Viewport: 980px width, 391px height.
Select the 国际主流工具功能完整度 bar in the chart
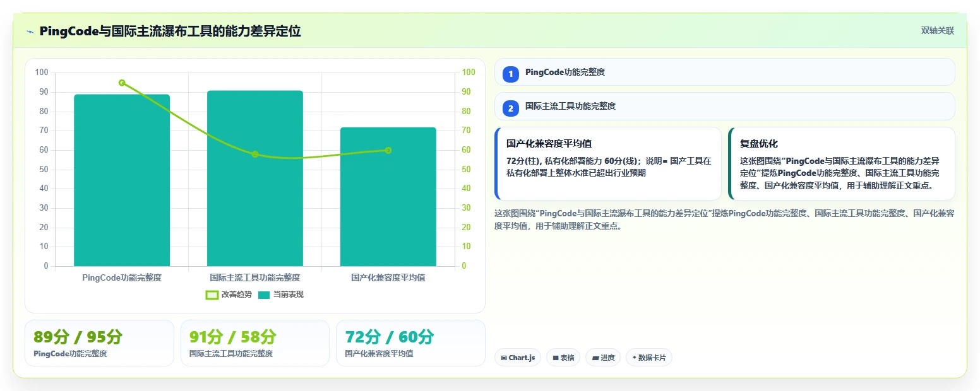tap(255, 178)
